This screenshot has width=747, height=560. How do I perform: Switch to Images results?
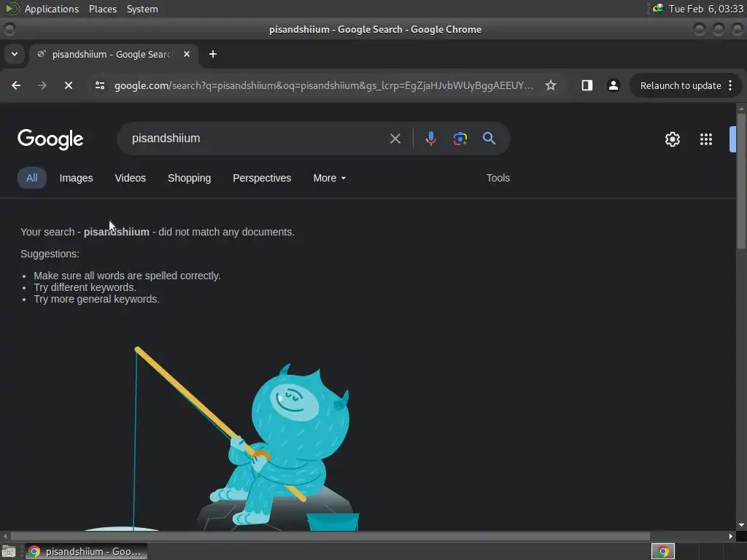(x=76, y=178)
